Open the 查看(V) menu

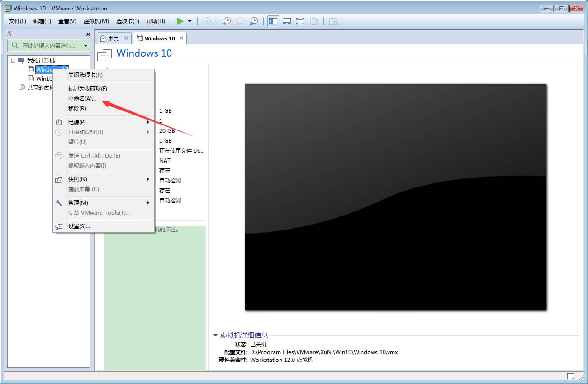pyautogui.click(x=67, y=21)
